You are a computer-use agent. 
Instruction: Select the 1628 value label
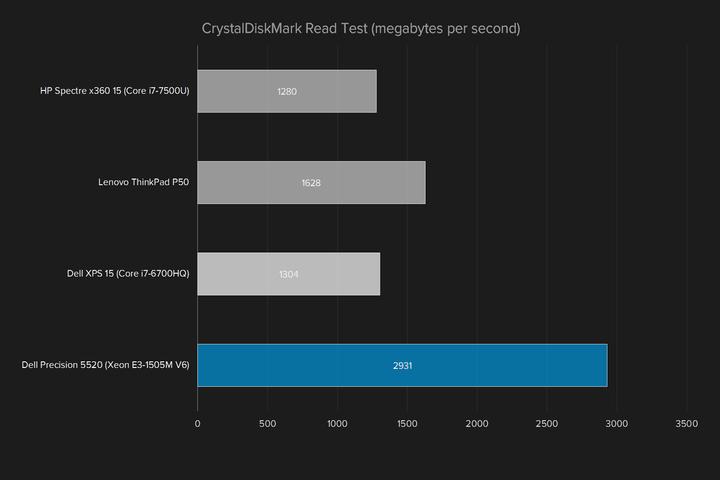[x=311, y=183]
